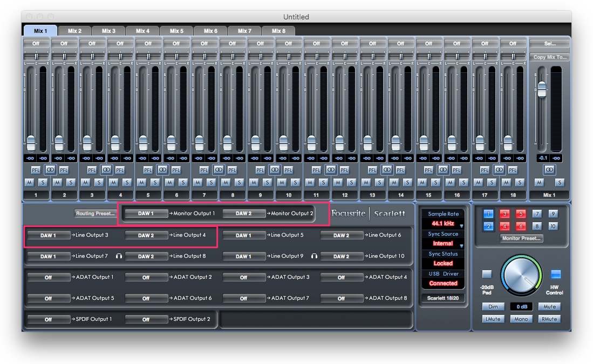Open the input source dropdown for channel 1

pyautogui.click(x=36, y=44)
